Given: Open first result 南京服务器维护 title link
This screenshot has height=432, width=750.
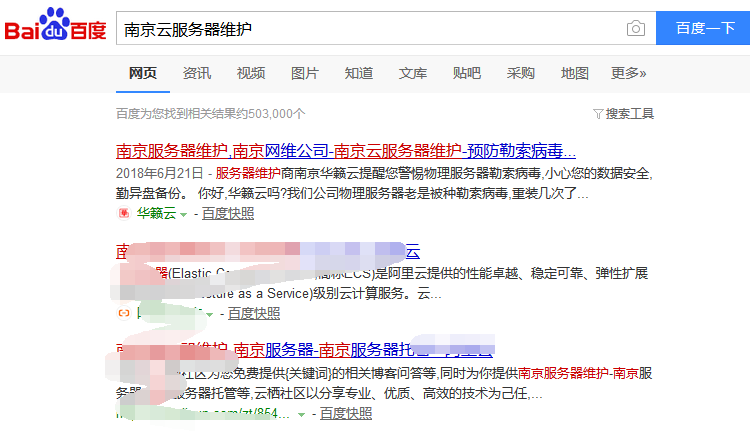Looking at the screenshot, I should pyautogui.click(x=346, y=151).
